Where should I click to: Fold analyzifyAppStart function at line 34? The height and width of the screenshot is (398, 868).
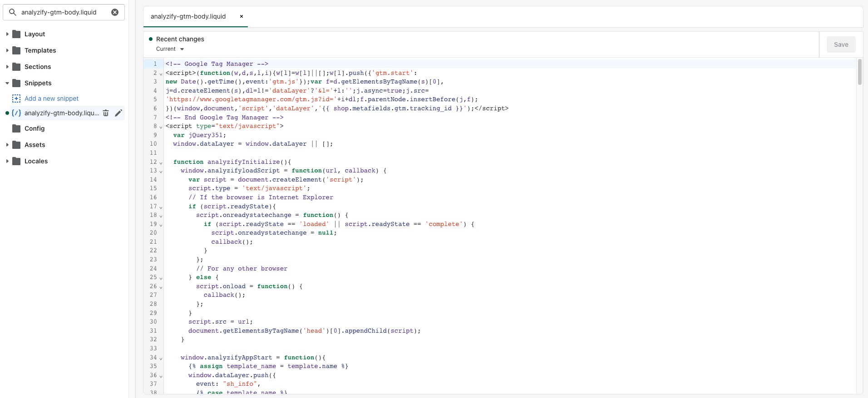click(161, 358)
